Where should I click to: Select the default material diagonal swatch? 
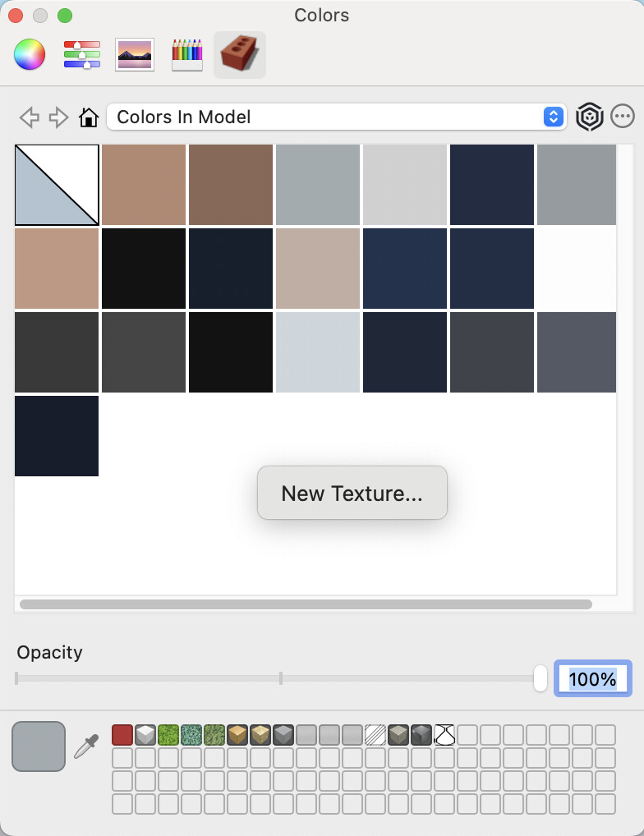(x=57, y=185)
